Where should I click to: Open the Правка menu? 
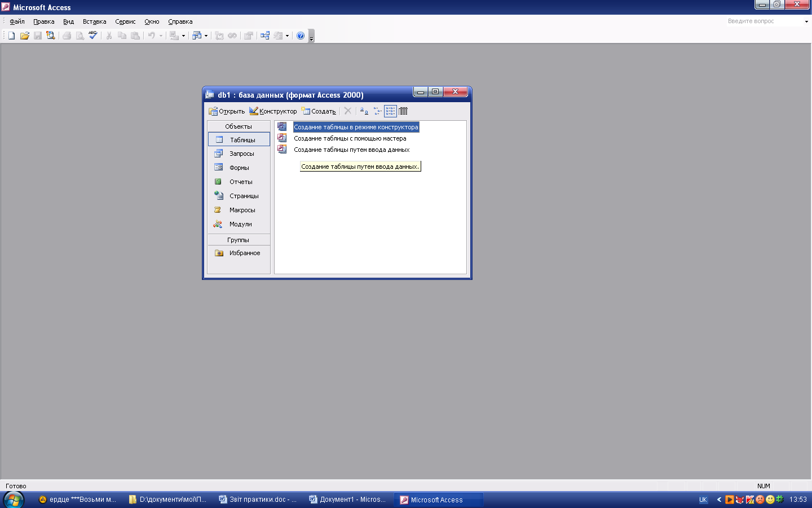pos(44,21)
